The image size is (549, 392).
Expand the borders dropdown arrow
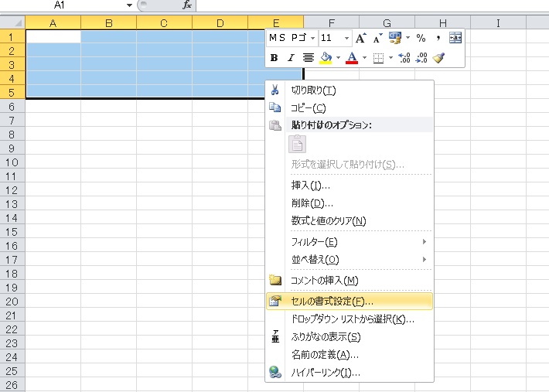coord(390,57)
